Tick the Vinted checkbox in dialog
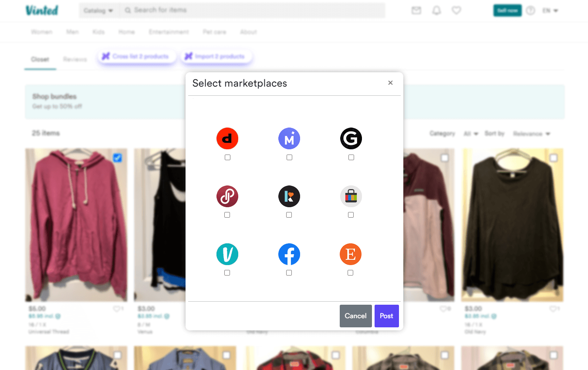Image resolution: width=588 pixels, height=370 pixels. 227,273
